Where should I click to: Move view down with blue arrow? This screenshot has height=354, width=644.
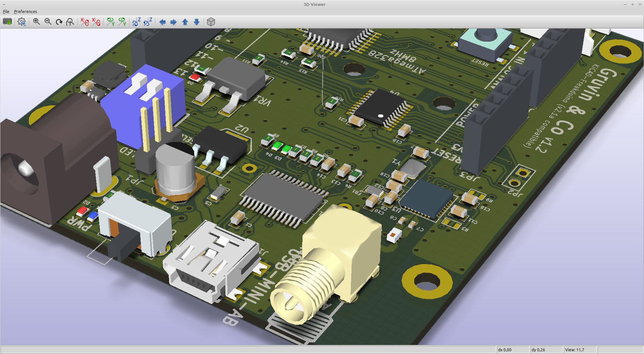(197, 22)
